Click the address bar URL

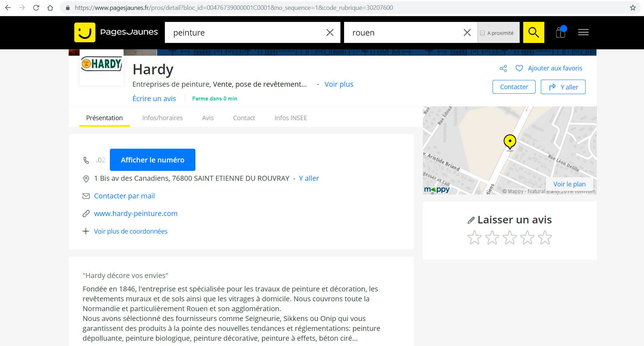click(x=234, y=7)
